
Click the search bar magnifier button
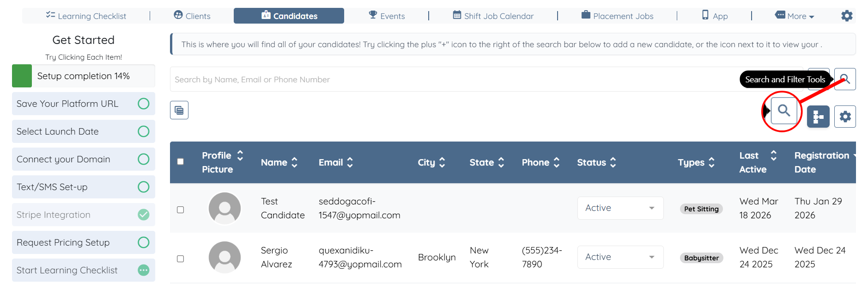point(845,79)
